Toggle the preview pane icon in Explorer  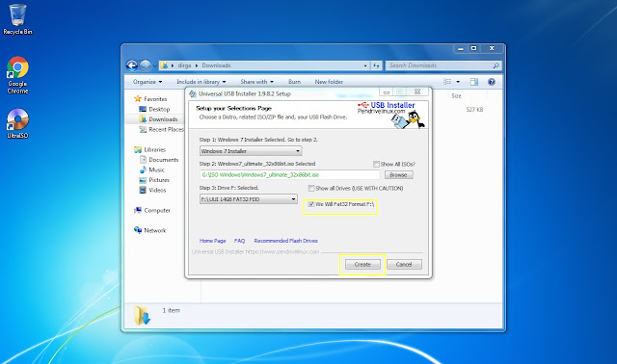[x=474, y=82]
